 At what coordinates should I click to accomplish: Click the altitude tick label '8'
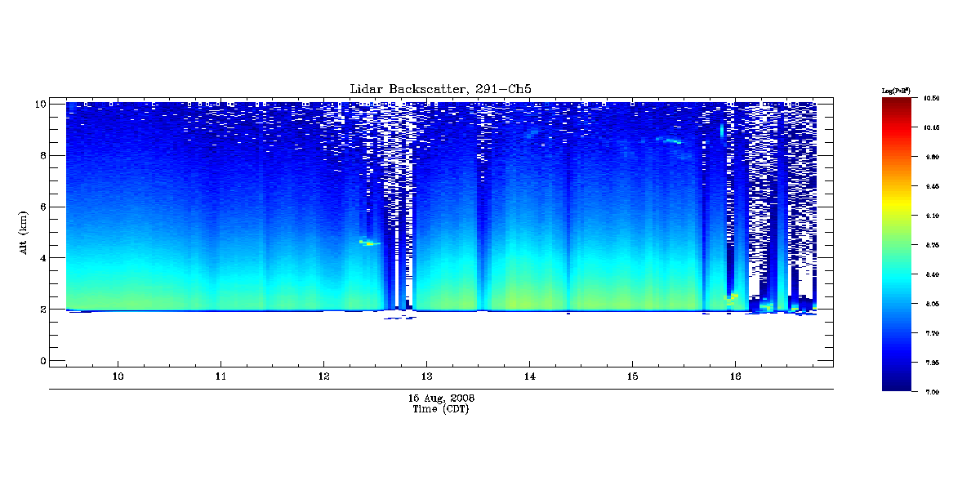coord(42,155)
